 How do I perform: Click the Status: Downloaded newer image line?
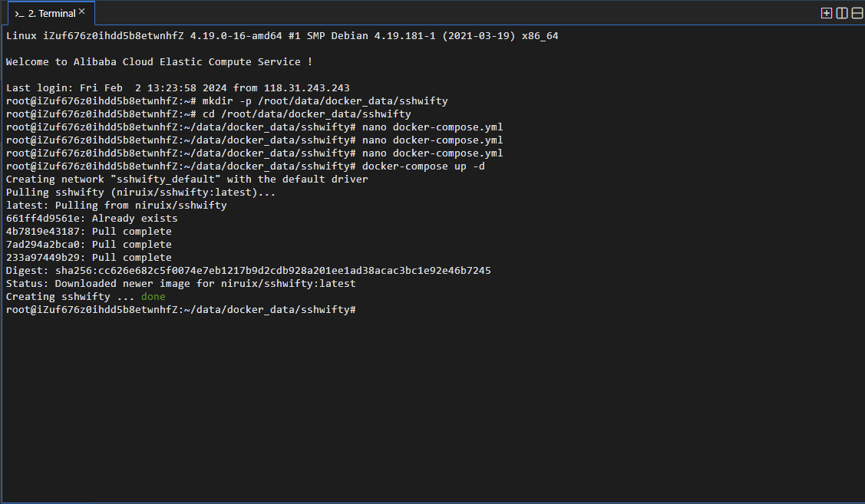click(181, 284)
